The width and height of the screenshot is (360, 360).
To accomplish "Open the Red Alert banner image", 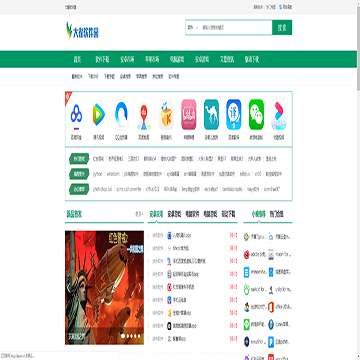I will [104, 287].
